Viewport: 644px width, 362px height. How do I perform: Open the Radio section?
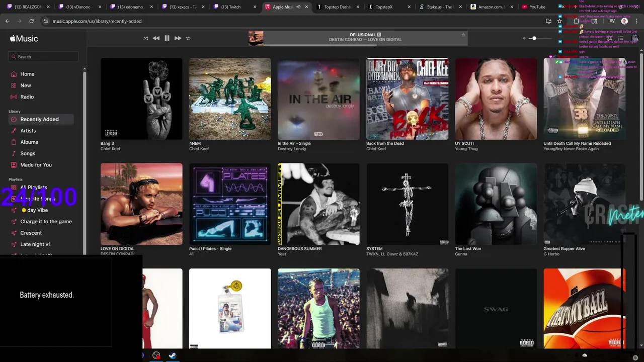click(x=27, y=97)
